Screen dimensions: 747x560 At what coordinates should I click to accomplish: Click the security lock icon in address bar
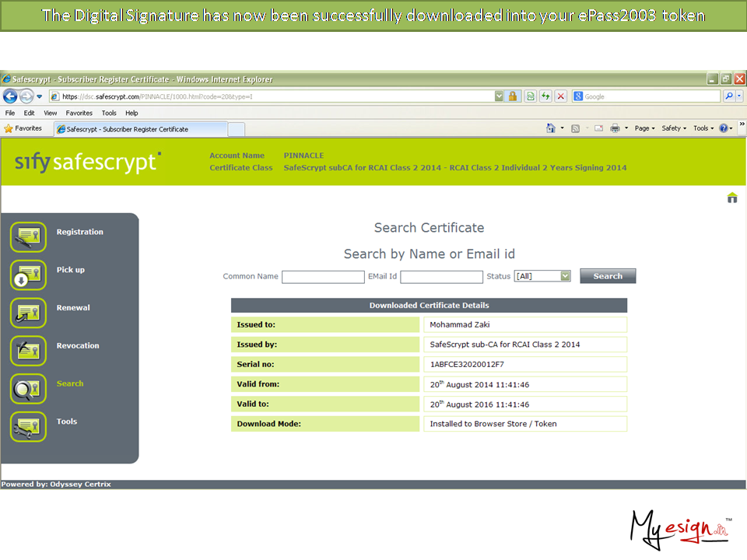coord(514,96)
